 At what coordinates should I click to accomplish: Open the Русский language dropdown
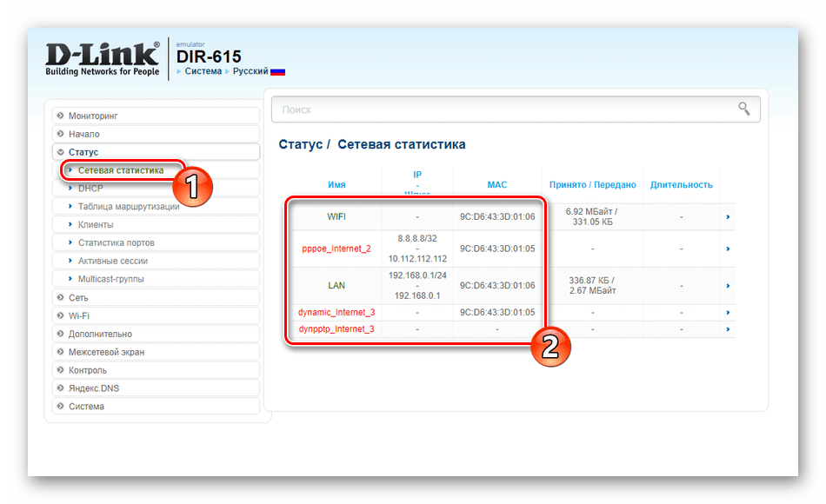tap(250, 71)
